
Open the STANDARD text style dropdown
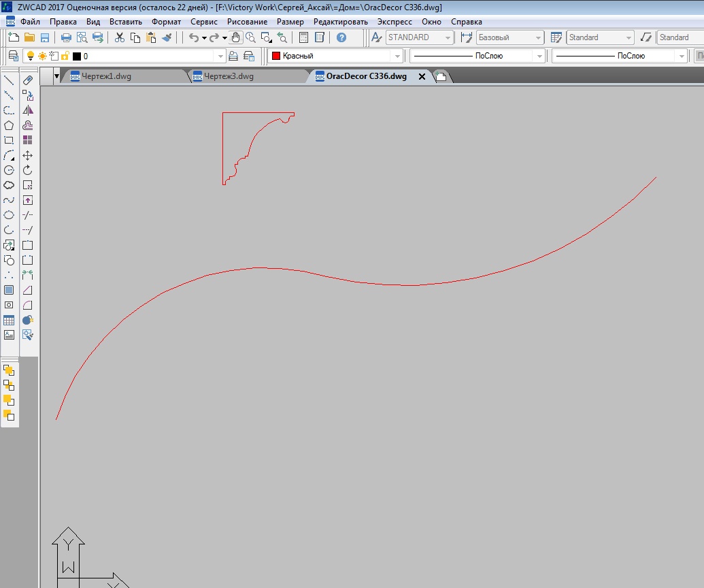point(448,37)
